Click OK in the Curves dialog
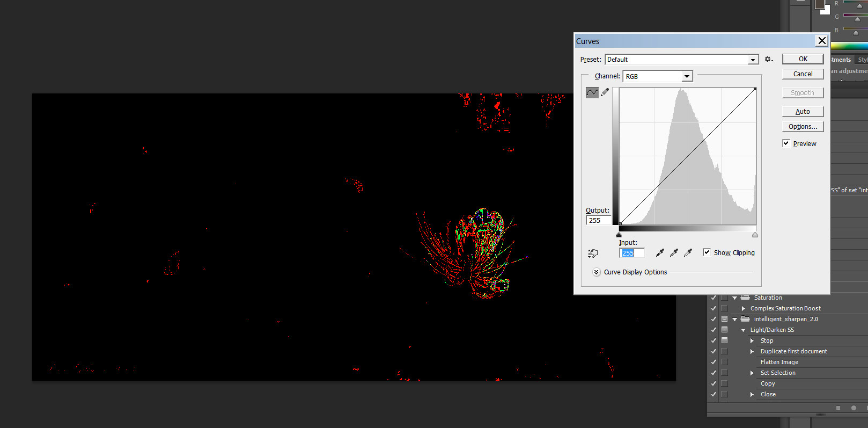The width and height of the screenshot is (868, 428). [x=803, y=59]
